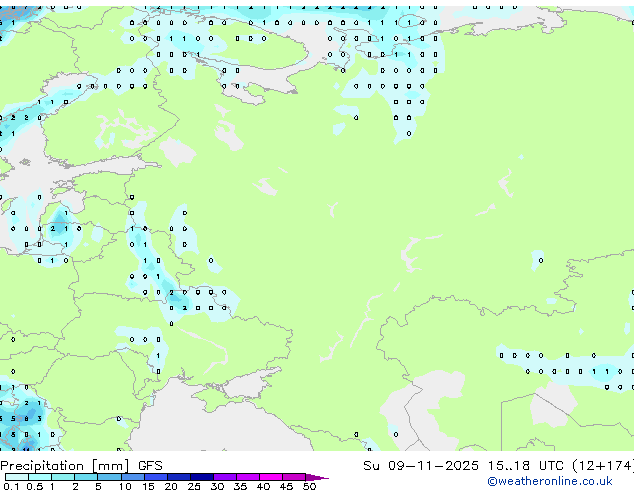The image size is (634, 490).
Task: Pick the legend swatch between 5 and 10
Action: pyautogui.click(x=110, y=477)
